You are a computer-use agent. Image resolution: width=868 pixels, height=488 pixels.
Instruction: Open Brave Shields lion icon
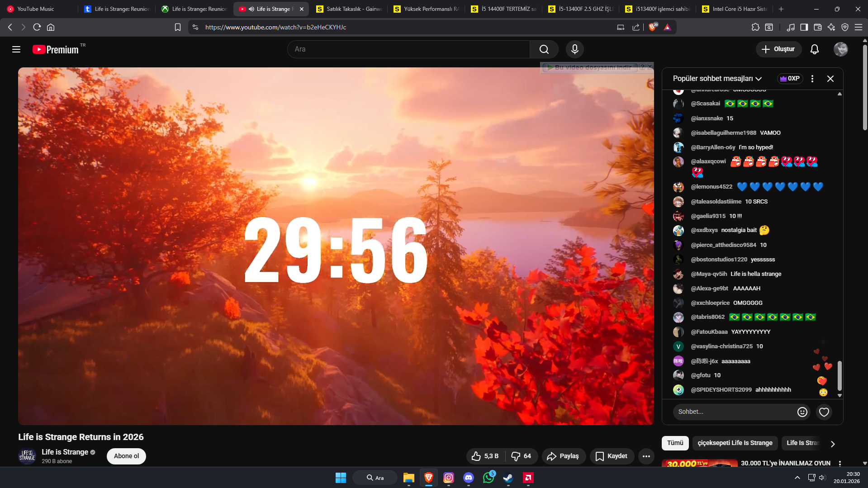coord(652,27)
